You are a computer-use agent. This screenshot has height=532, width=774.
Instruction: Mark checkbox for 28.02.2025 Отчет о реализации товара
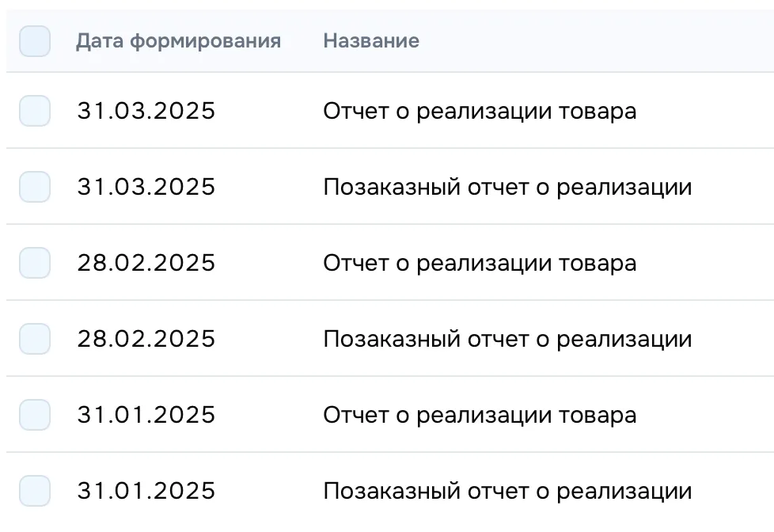[x=35, y=263]
